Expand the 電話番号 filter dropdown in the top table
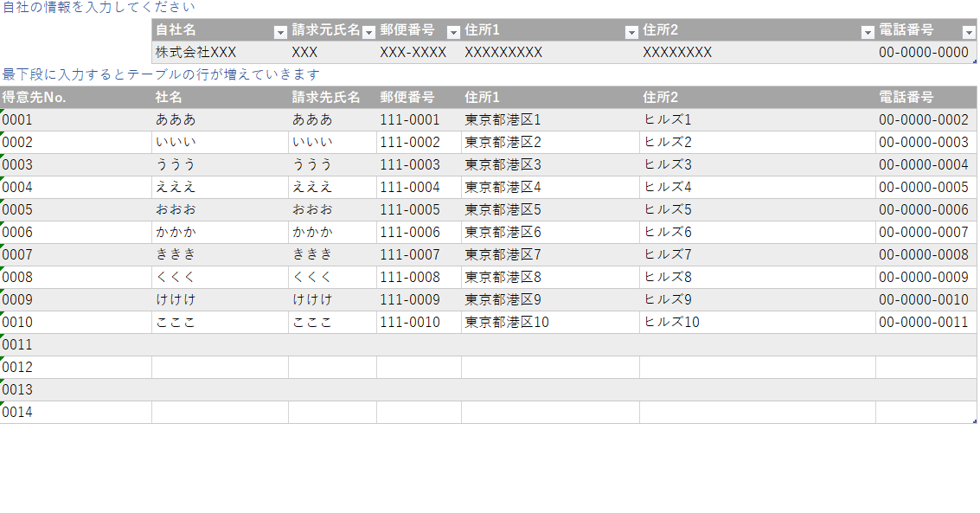 point(968,32)
